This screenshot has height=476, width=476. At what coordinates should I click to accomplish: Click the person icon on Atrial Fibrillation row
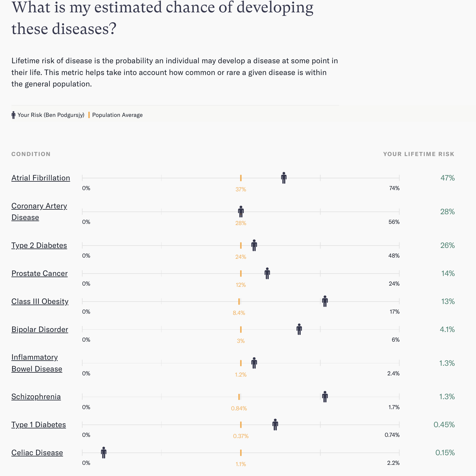(284, 178)
